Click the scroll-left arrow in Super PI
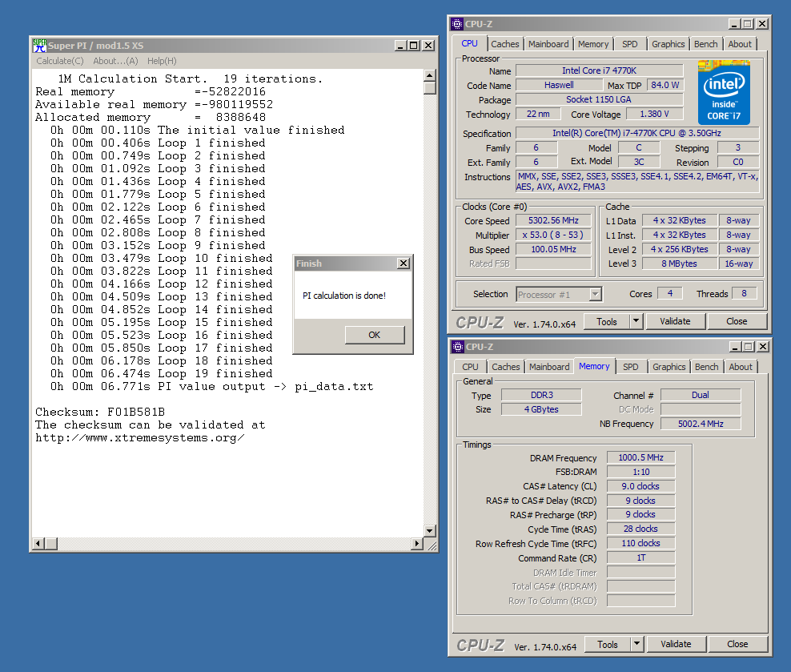 pyautogui.click(x=38, y=543)
